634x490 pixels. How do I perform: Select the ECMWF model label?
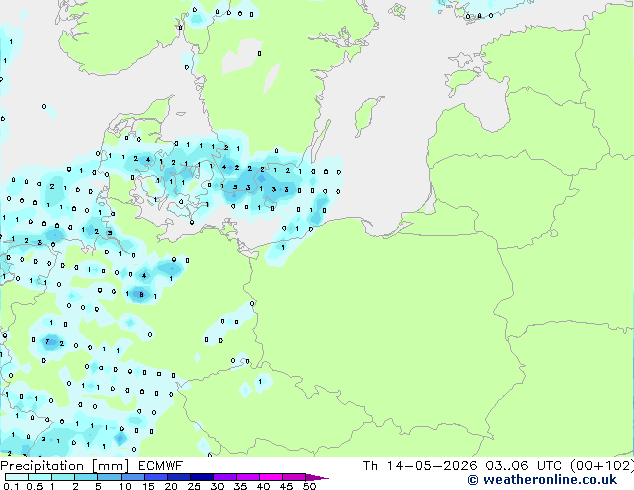pyautogui.click(x=160, y=466)
